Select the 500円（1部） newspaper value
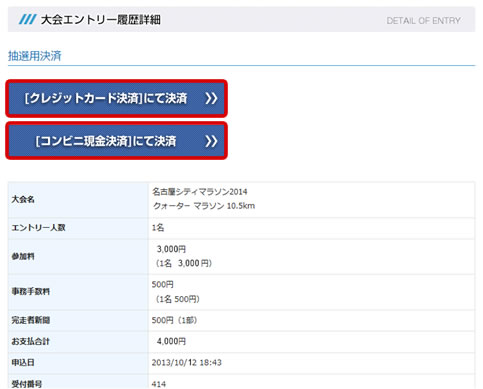The height and width of the screenshot is (389, 483). point(174,320)
